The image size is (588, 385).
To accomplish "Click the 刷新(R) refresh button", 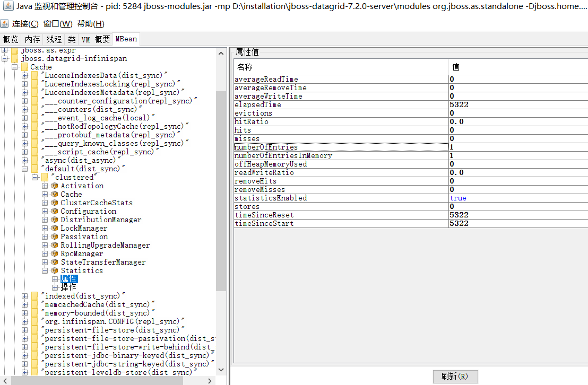I will (x=455, y=377).
